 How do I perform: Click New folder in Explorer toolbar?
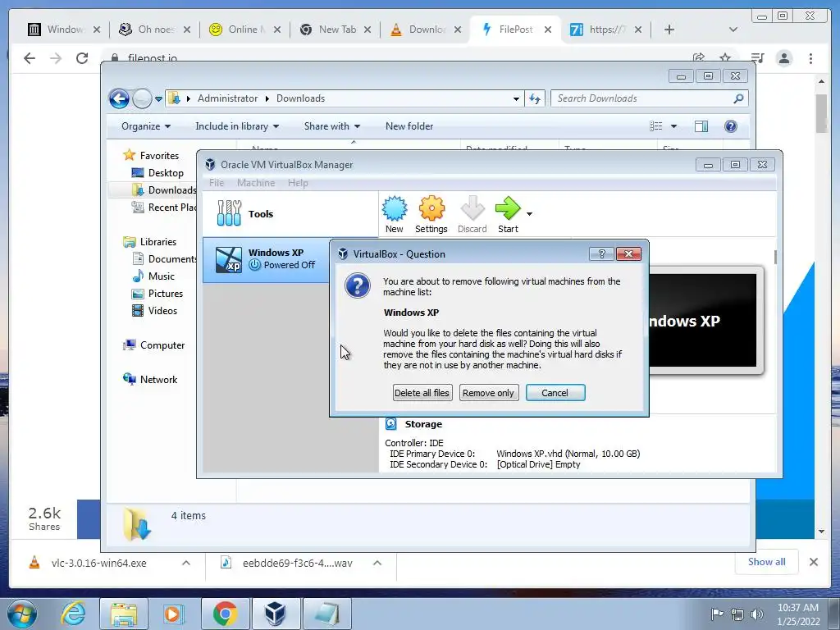coord(409,126)
